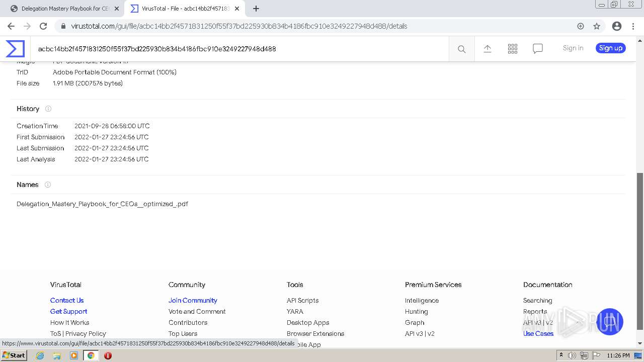Click the Names info icon
This screenshot has height=362, width=644.
tap(48, 185)
